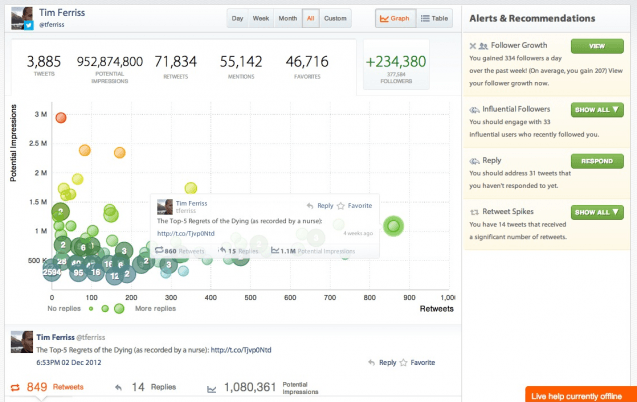
Task: Click the 55,142 mentions stat
Action: click(241, 66)
